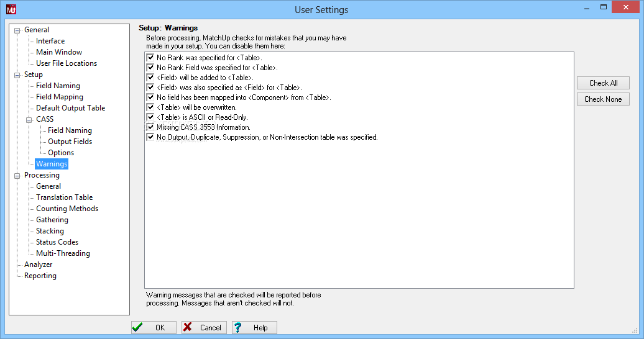Select the highlighted Warnings tree item
The image size is (644, 339).
coord(52,164)
